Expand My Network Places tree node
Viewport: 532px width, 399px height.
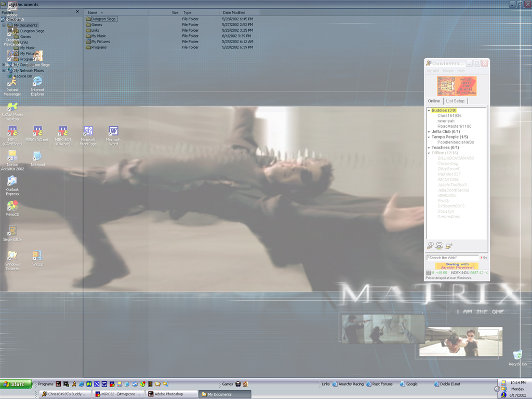4,71
